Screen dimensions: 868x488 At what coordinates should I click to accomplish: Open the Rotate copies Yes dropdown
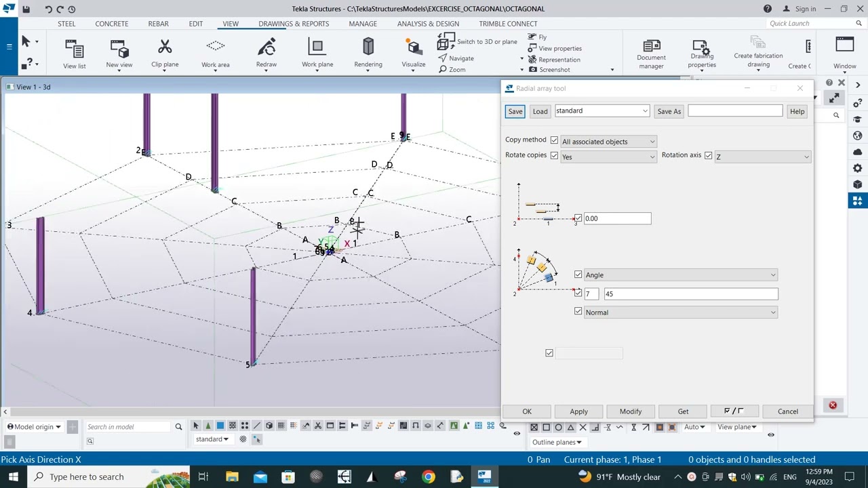point(608,157)
